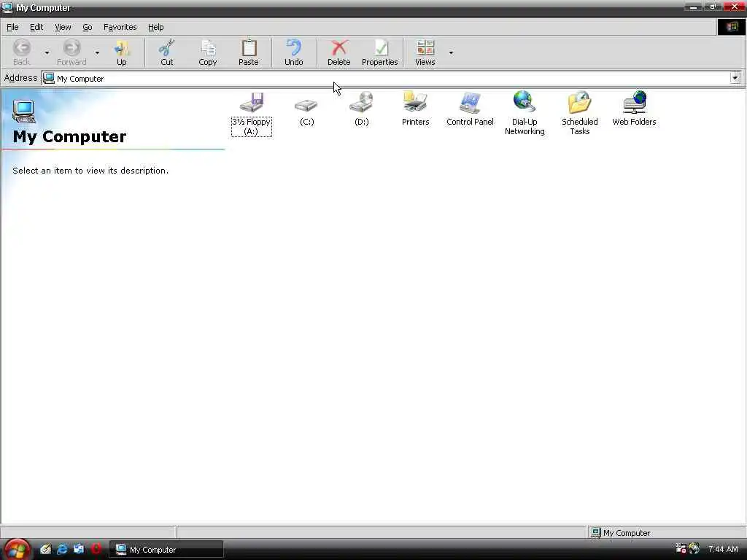747x560 pixels.
Task: Select the 3½ Floppy (A:) drive
Action: click(x=252, y=113)
